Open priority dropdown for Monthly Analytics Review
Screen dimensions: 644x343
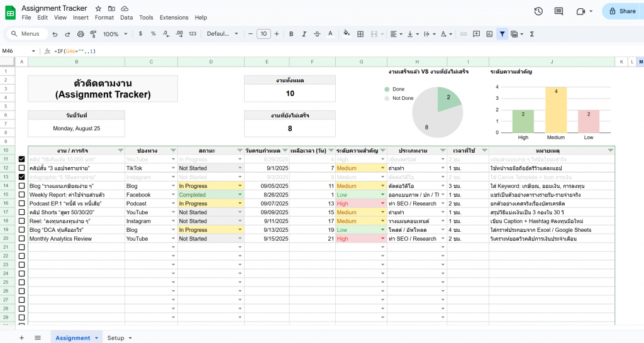click(383, 239)
